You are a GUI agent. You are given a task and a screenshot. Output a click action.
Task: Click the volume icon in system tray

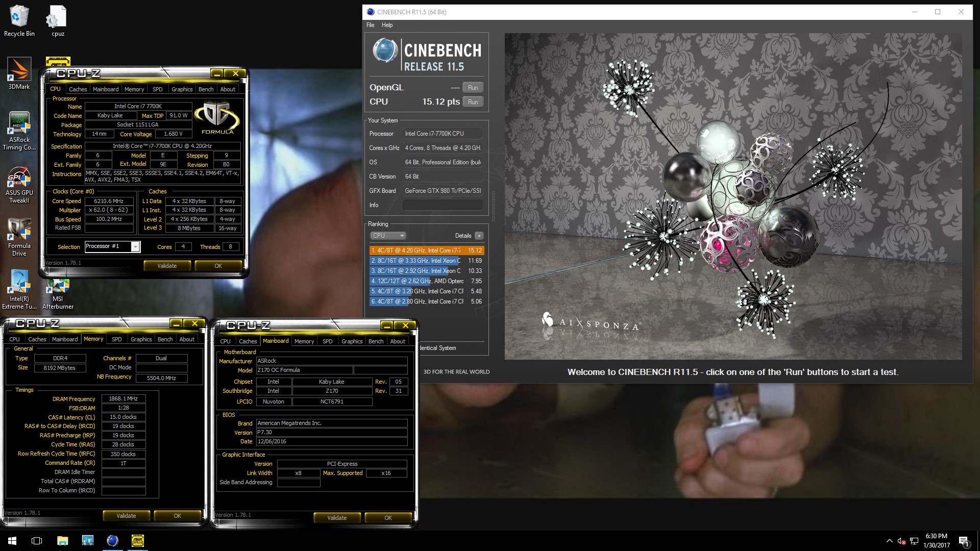pos(901,541)
